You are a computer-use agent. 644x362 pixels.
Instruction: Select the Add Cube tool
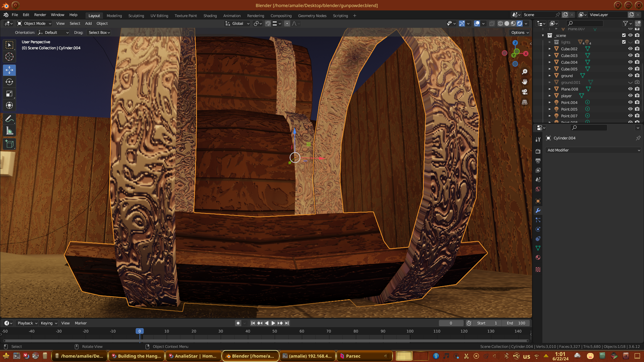[9, 144]
